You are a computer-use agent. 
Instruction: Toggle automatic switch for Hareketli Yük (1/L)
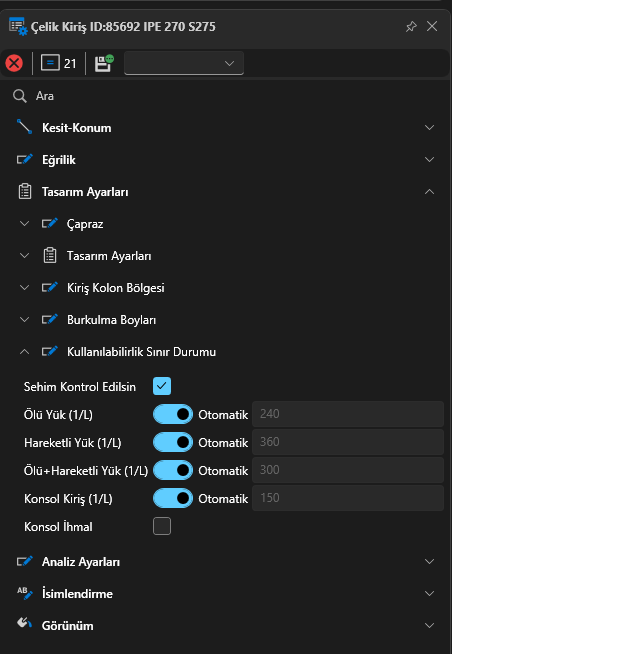point(173,442)
